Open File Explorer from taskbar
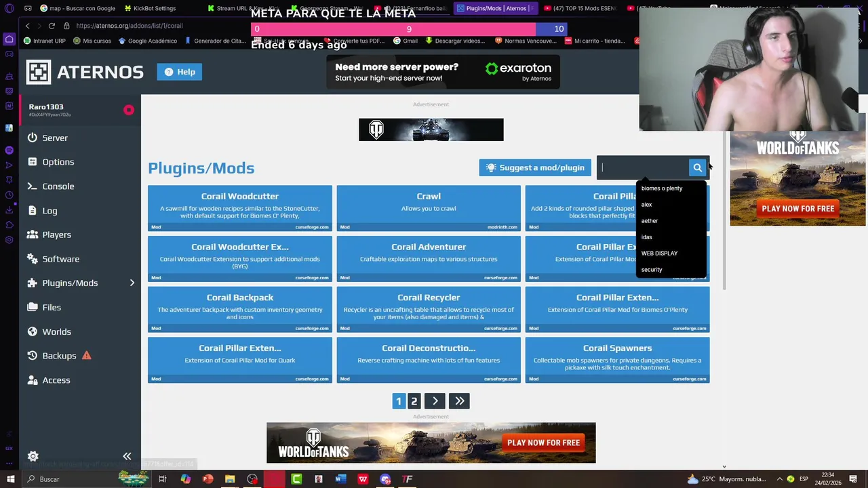Viewport: 868px width, 488px height. click(x=230, y=479)
